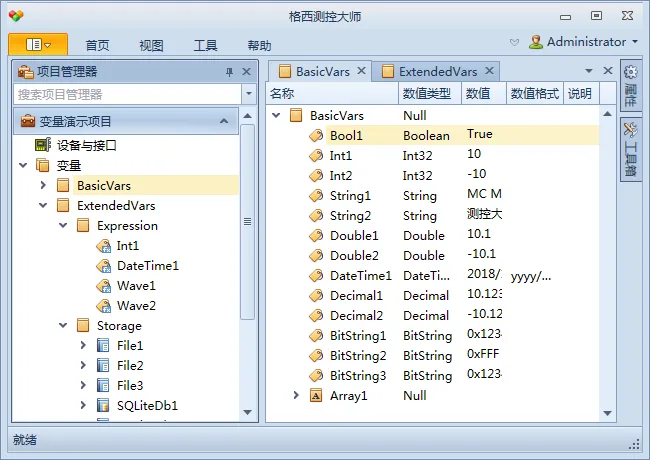This screenshot has width=650, height=460.
Task: Open the project manager search dropdown arrow
Action: 249,94
